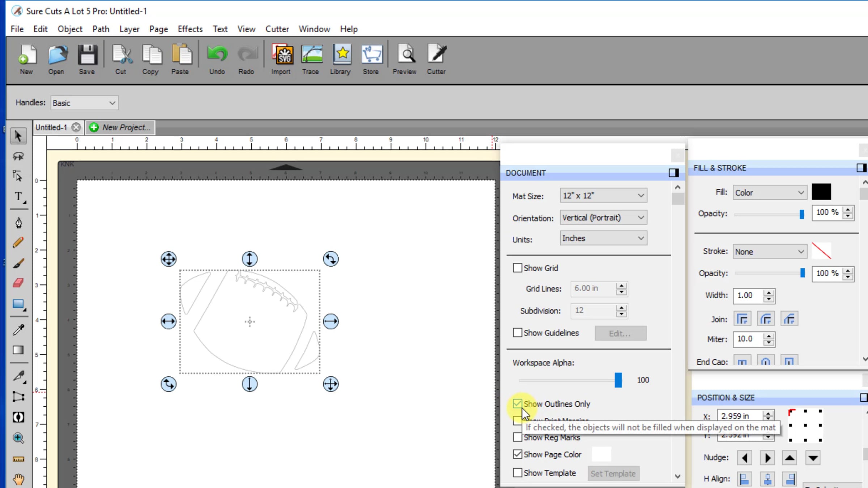Click the Fill Opacity slider handle

[802, 214]
